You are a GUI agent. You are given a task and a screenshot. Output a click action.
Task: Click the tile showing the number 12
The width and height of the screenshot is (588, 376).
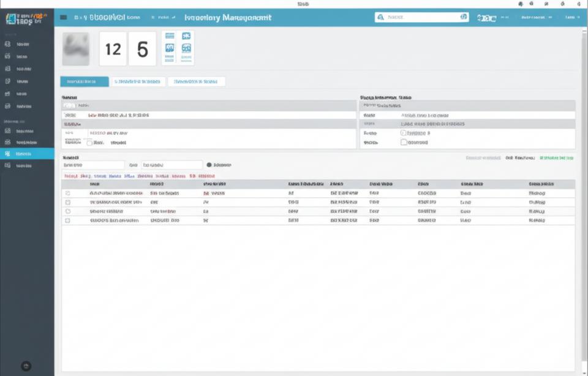(113, 49)
